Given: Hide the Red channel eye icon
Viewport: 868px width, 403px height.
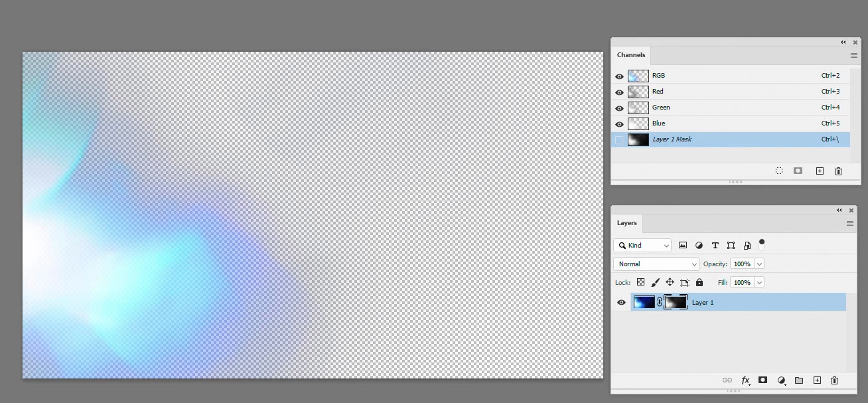Looking at the screenshot, I should click(620, 92).
